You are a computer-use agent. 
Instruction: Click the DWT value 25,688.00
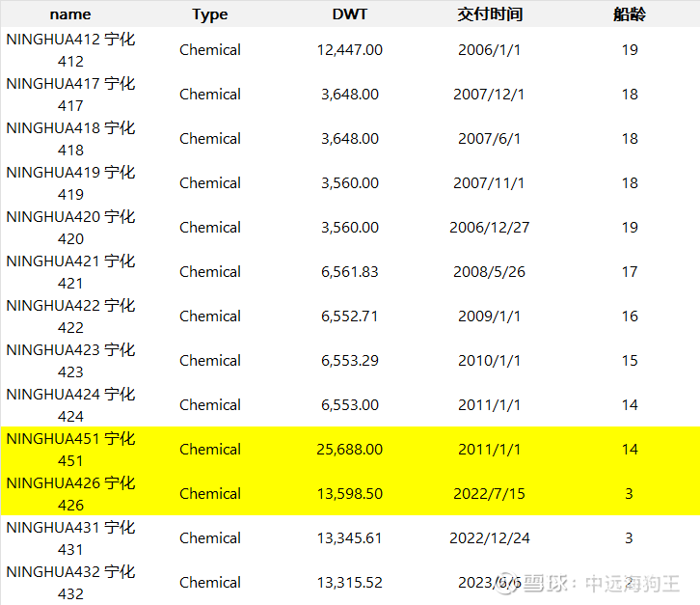tap(349, 450)
